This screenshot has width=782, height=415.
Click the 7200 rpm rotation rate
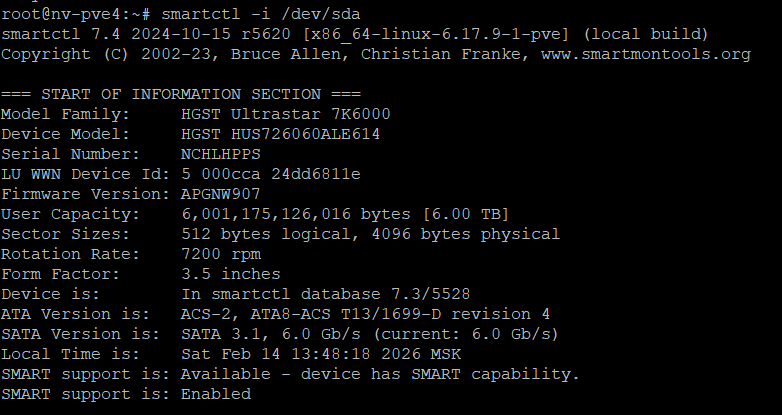coord(220,254)
